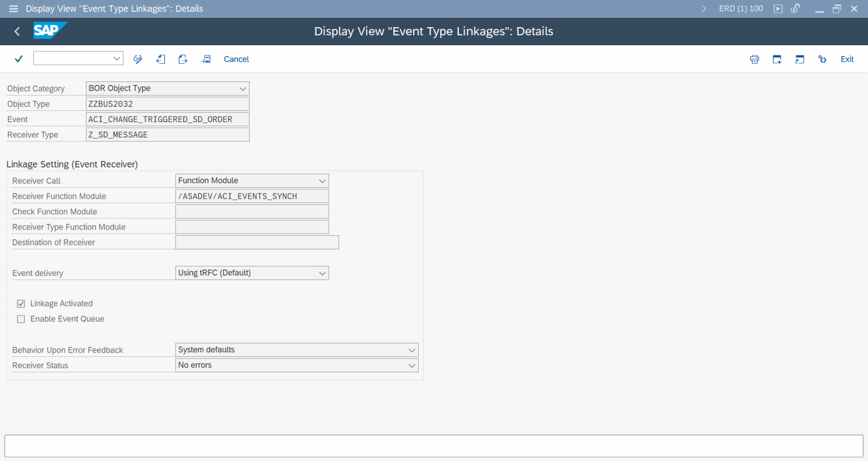Viewport: 868px width, 461px height.
Task: Open the Receiver Call dropdown
Action: coord(322,181)
